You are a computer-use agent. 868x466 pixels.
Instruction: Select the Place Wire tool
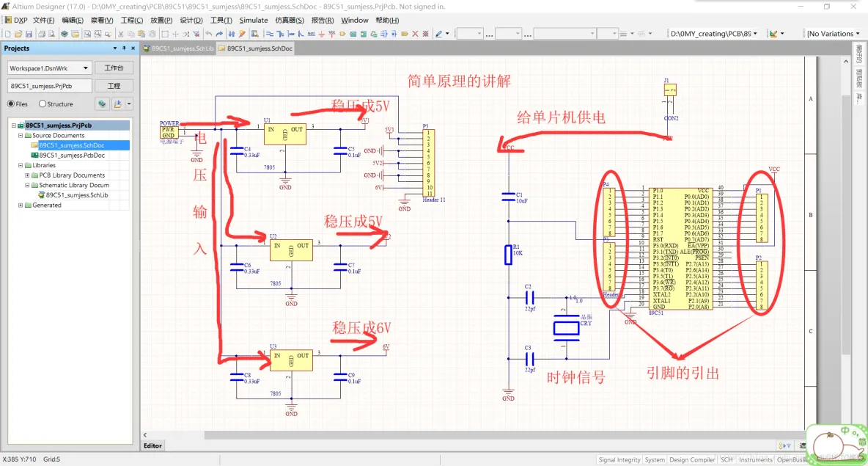(x=270, y=34)
